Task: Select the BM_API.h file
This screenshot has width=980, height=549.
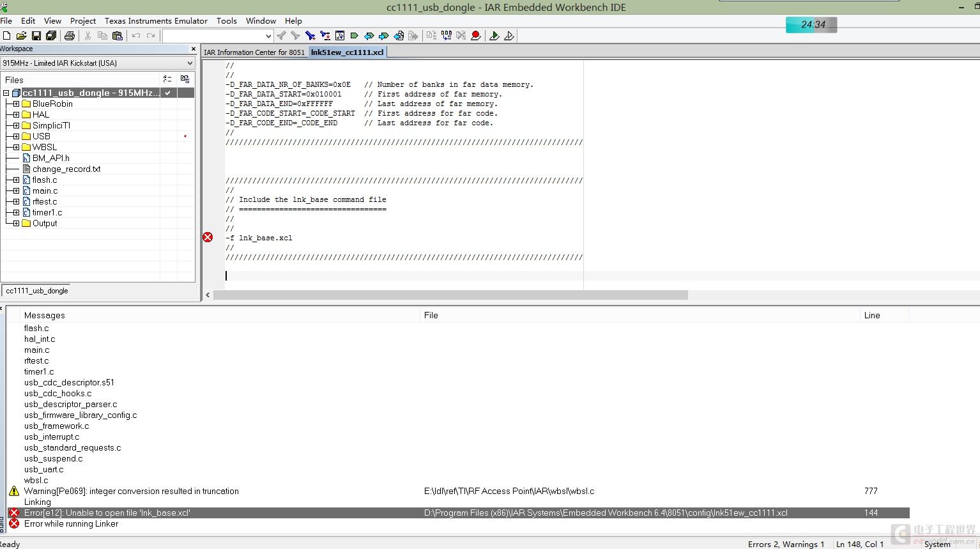Action: [x=51, y=158]
